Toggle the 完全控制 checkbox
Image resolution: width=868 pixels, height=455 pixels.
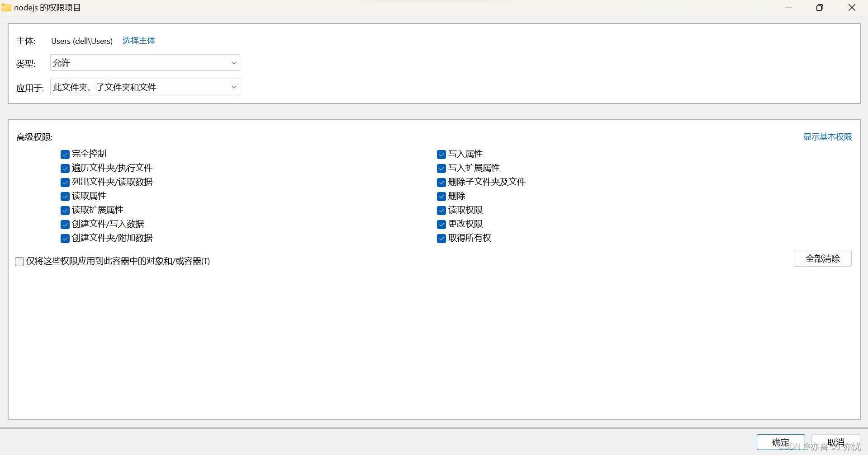(65, 155)
